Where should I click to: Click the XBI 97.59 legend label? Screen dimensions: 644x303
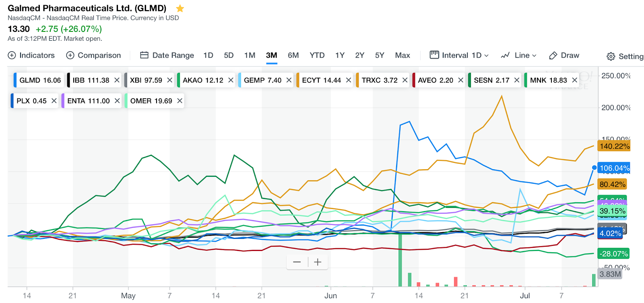tap(146, 80)
